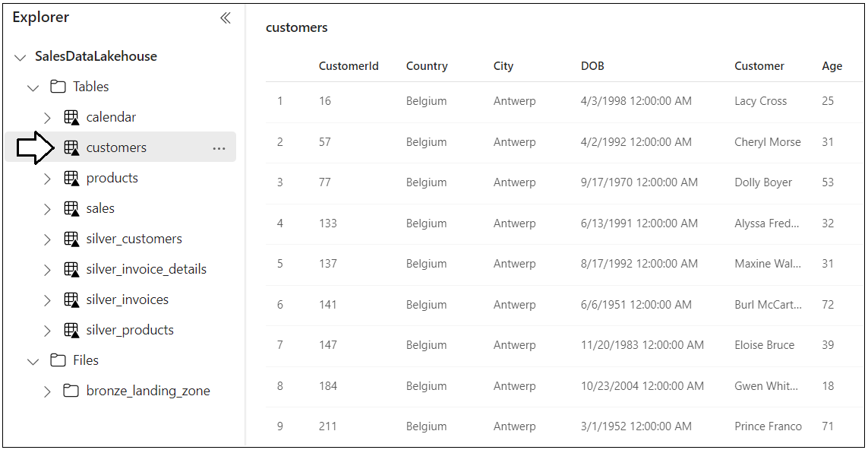
Task: Click the CustomerId column header
Action: point(349,66)
